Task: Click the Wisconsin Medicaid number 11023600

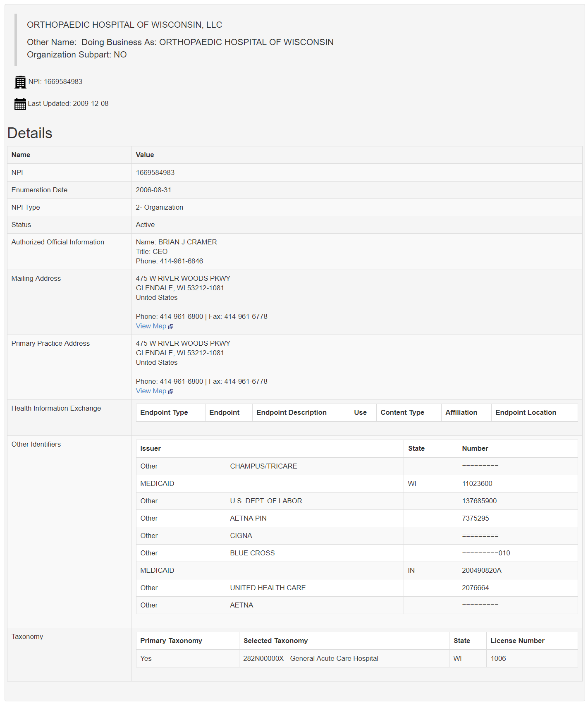Action: point(477,484)
